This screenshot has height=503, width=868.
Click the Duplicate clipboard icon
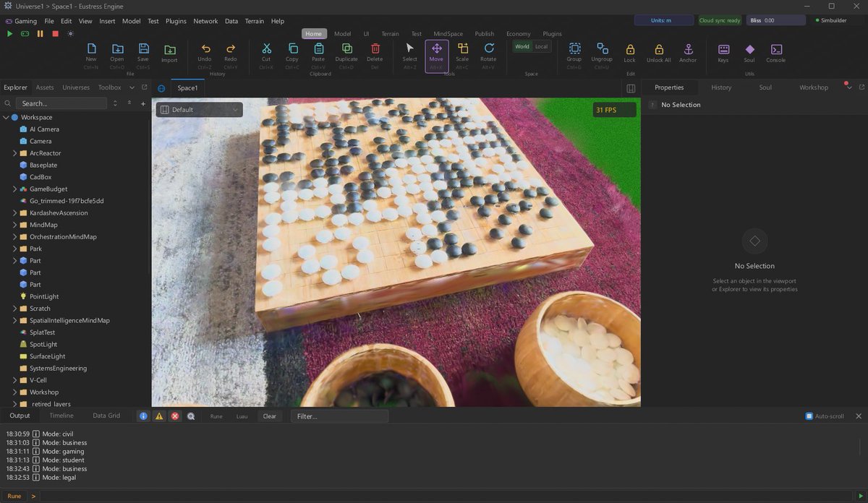click(346, 53)
